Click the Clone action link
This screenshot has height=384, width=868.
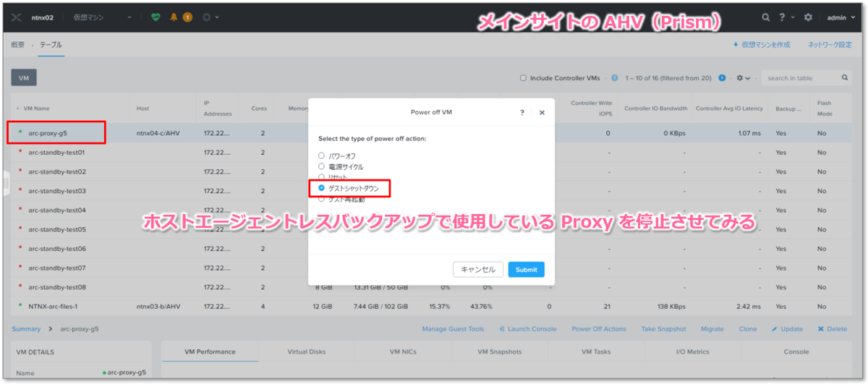click(x=748, y=329)
